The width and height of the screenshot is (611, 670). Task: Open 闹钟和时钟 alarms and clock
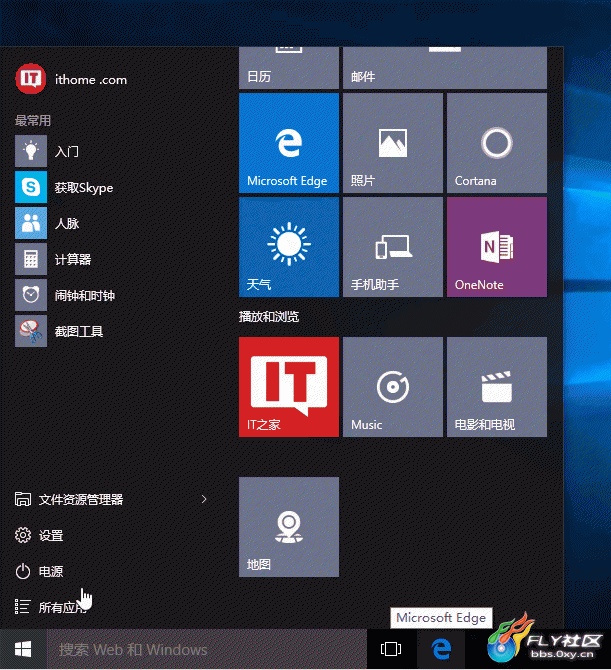pyautogui.click(x=65, y=295)
